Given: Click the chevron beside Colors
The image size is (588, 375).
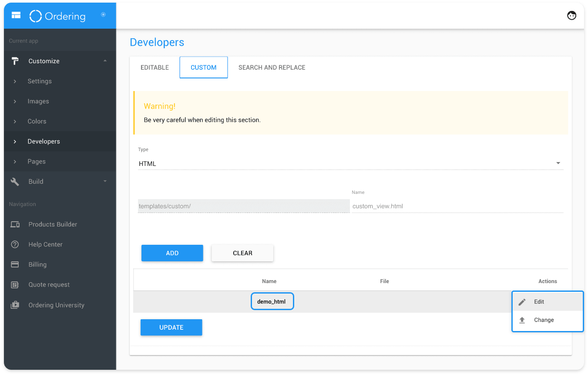Looking at the screenshot, I should click(x=15, y=122).
